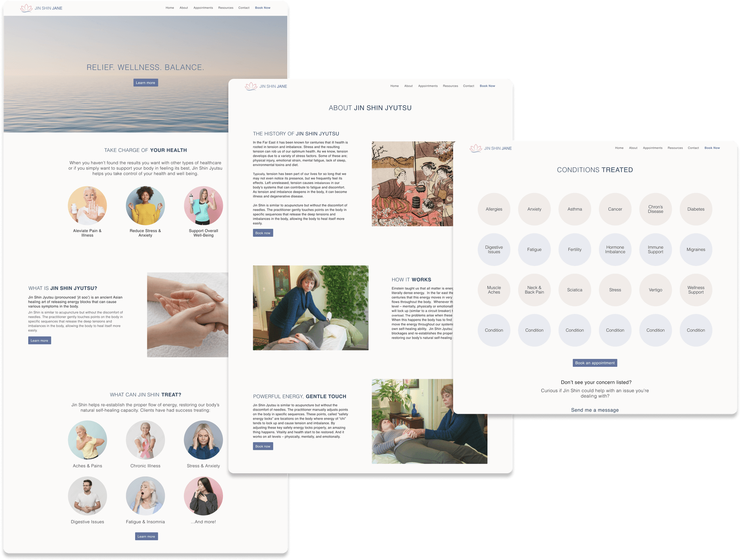Click the Learn more button on hero section
The width and height of the screenshot is (741, 560).
[x=145, y=83]
